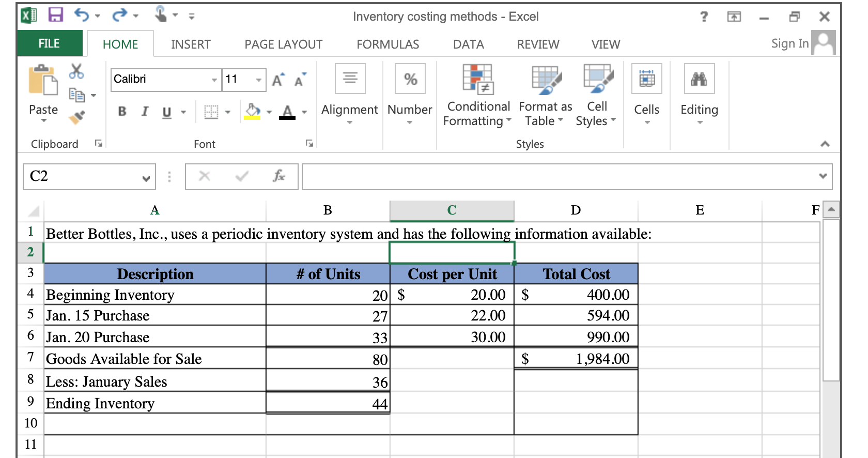
Task: Open the font size dropdown
Action: coord(258,80)
